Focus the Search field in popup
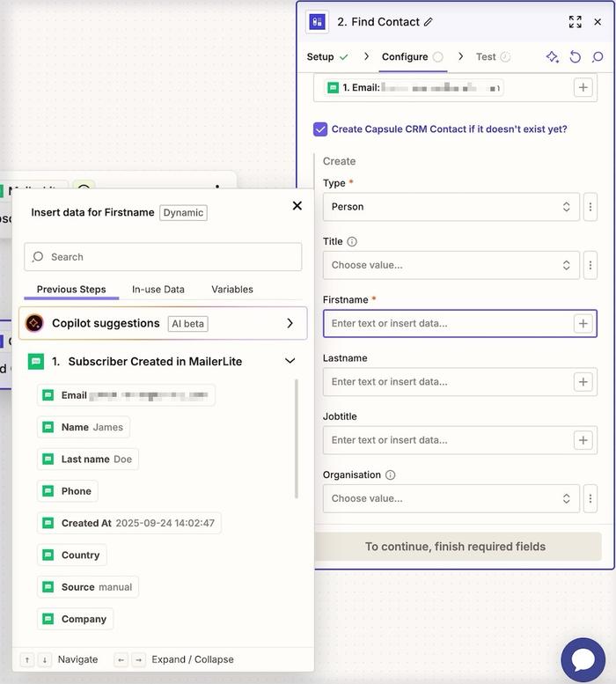Viewport: 616px width, 684px height. tap(163, 257)
